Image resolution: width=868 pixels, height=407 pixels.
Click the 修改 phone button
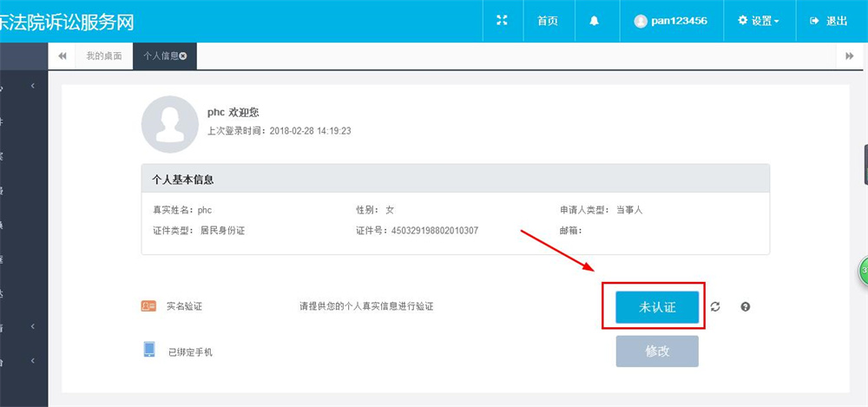[657, 351]
